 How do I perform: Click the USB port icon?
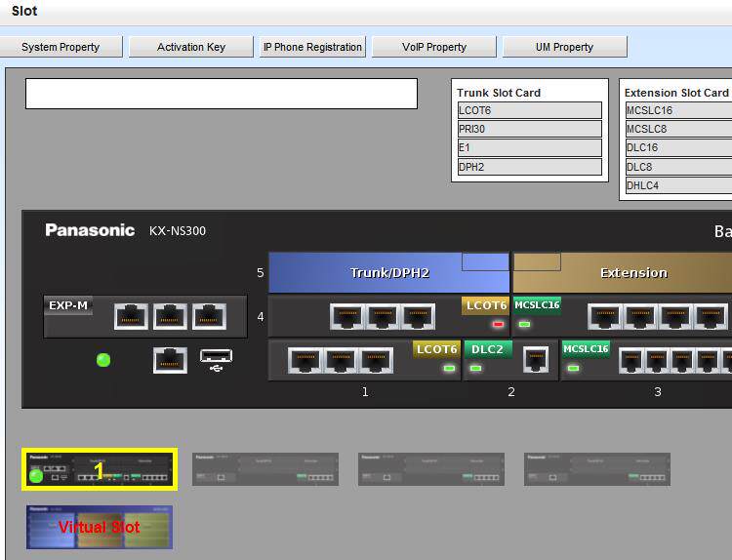216,360
